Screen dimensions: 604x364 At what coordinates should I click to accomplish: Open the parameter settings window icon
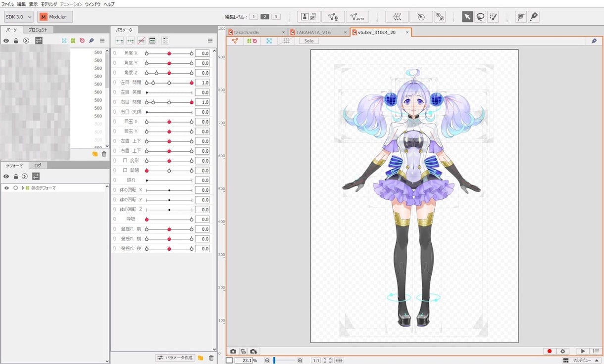click(x=152, y=41)
